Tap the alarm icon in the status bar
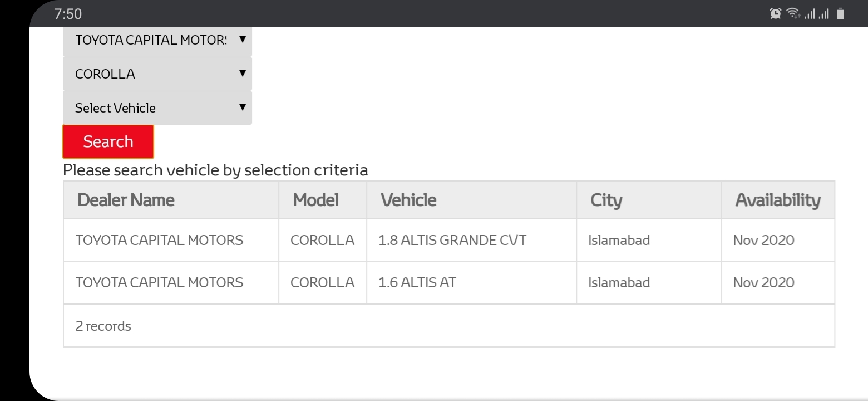 [776, 13]
